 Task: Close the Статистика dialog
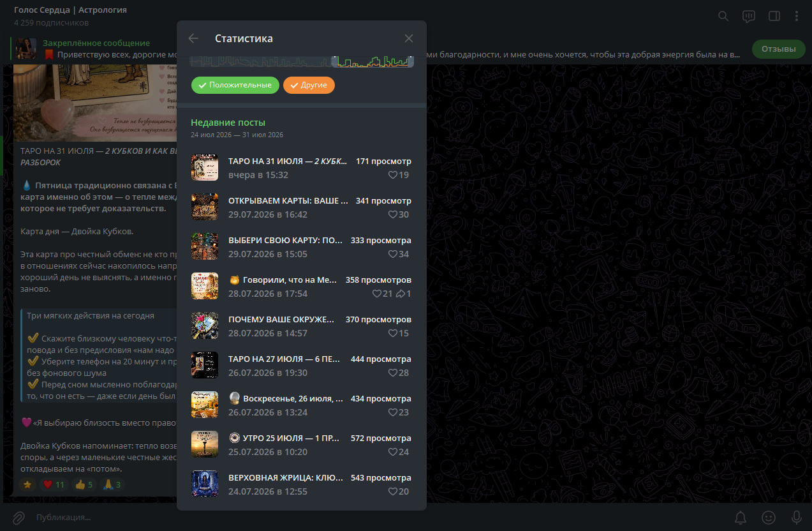(409, 38)
